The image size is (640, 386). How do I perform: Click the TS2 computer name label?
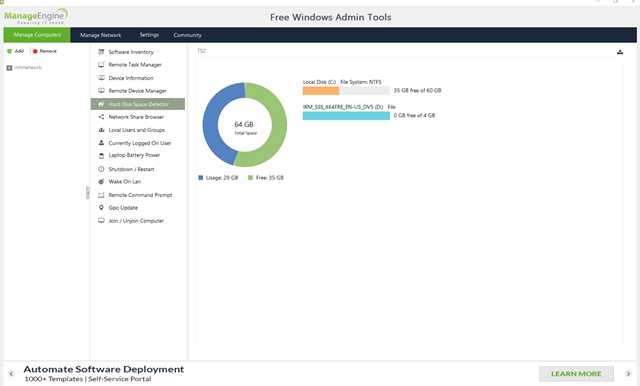click(202, 51)
